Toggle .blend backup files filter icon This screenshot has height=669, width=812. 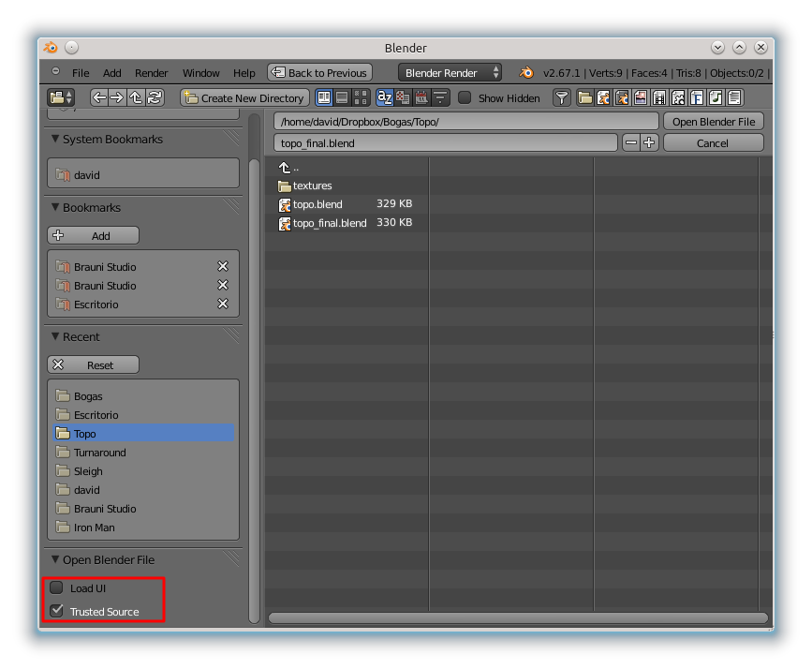623,97
